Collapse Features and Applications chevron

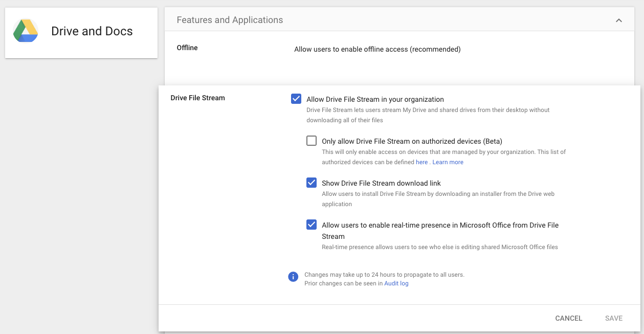pyautogui.click(x=619, y=20)
